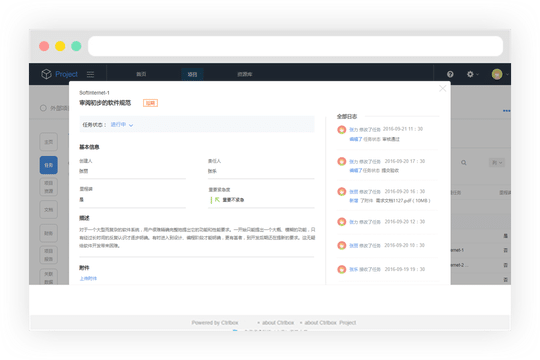Click avatar of the 2016-09-20 16:30 log entry
This screenshot has width=540, height=360.
tap(341, 192)
